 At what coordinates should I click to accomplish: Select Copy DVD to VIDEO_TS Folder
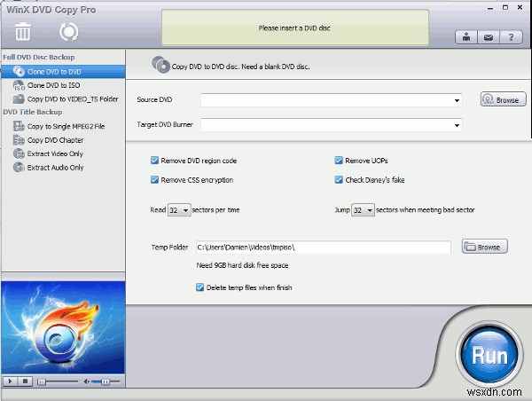tap(64, 98)
